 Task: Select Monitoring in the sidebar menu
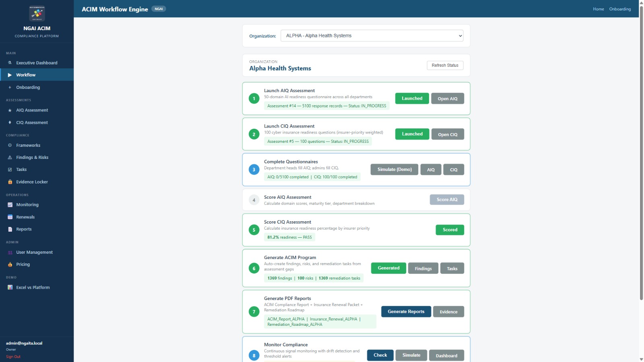click(27, 205)
